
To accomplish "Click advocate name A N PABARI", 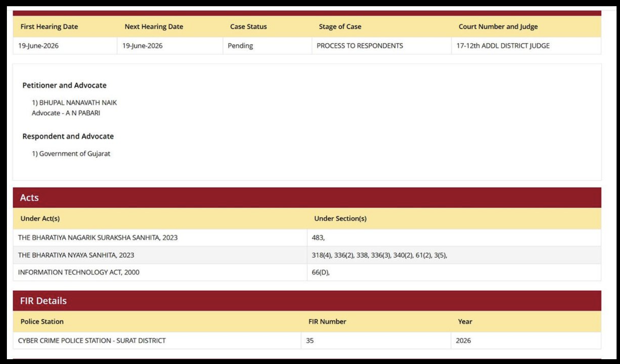I will pos(83,113).
